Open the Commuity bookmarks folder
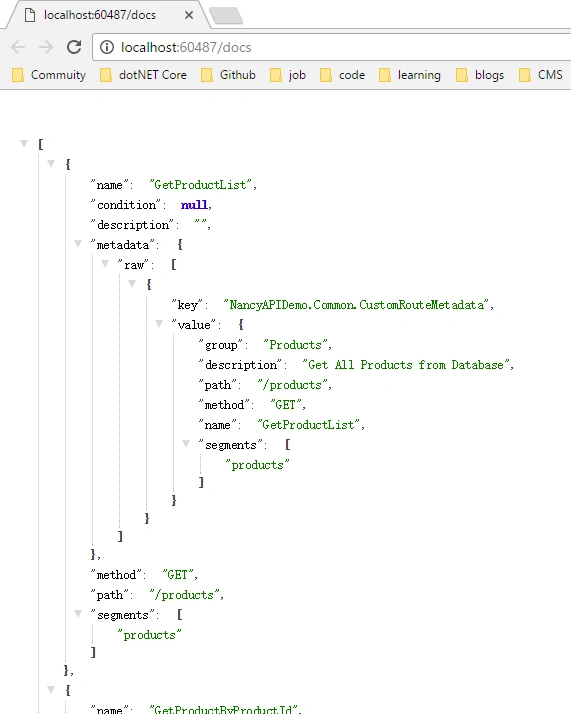Viewport: 571px width, 714px height. point(49,75)
